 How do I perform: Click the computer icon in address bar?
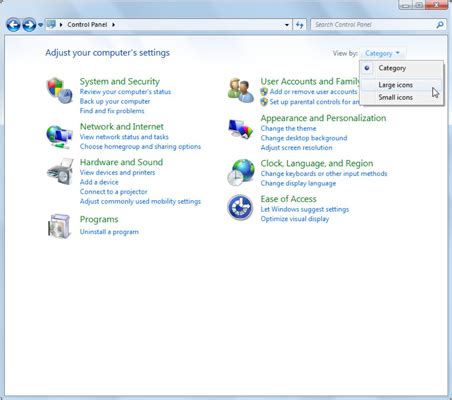51,24
